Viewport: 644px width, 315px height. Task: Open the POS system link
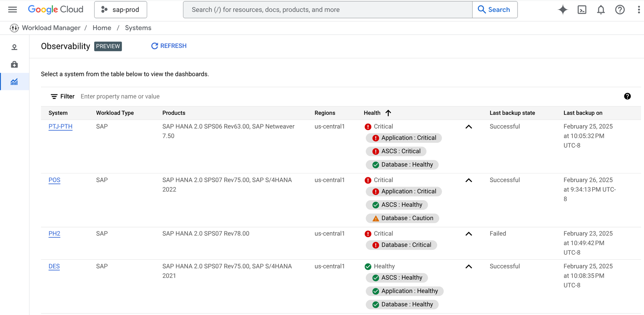point(54,180)
